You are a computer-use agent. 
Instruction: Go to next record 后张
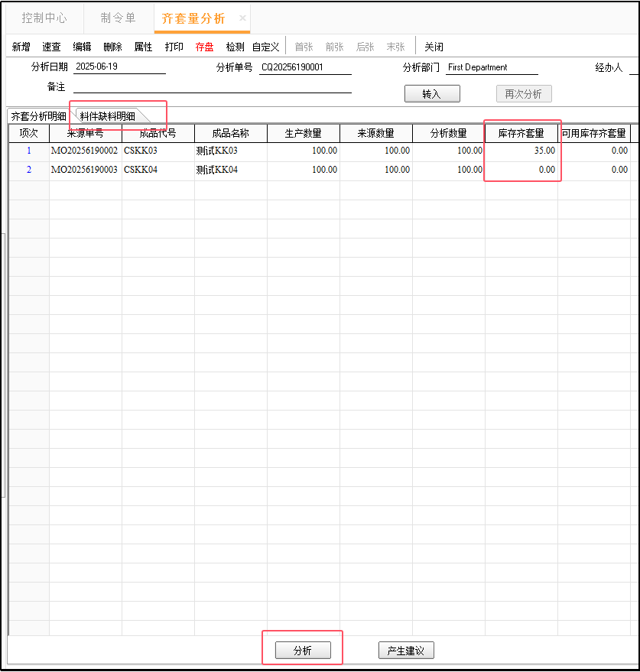[x=365, y=47]
